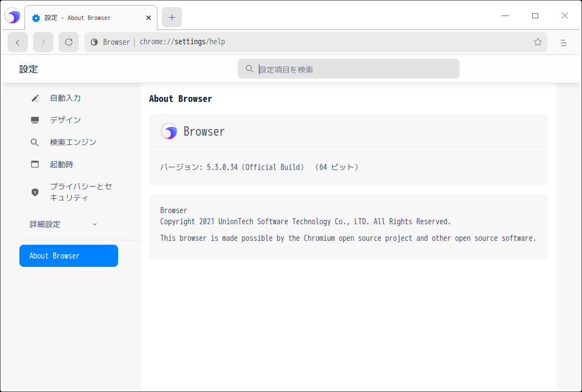
Task: Click the browser logo in the title bar
Action: coord(12,16)
